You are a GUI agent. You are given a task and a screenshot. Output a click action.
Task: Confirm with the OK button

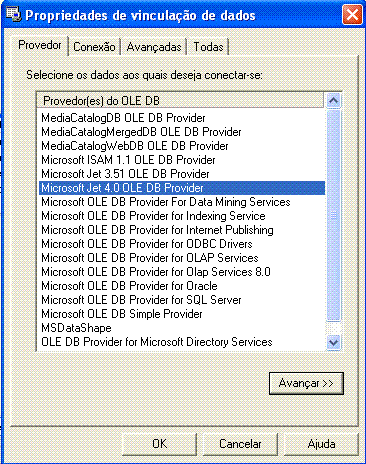(159, 444)
